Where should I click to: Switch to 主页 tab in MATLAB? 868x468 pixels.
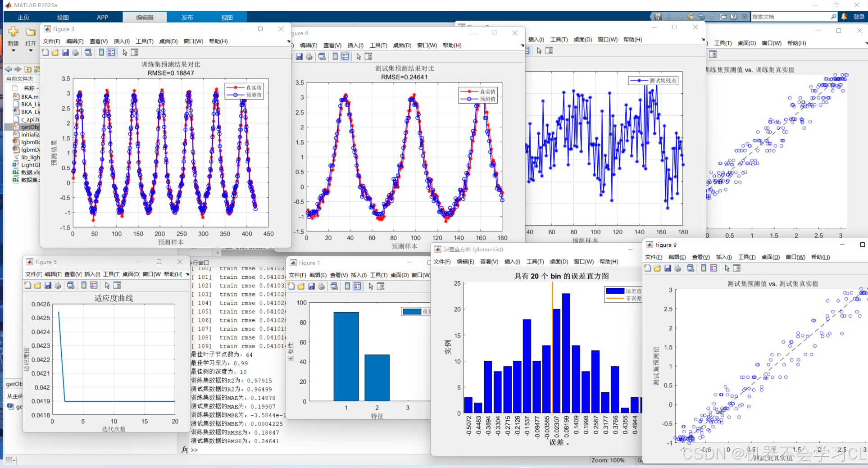(x=23, y=17)
